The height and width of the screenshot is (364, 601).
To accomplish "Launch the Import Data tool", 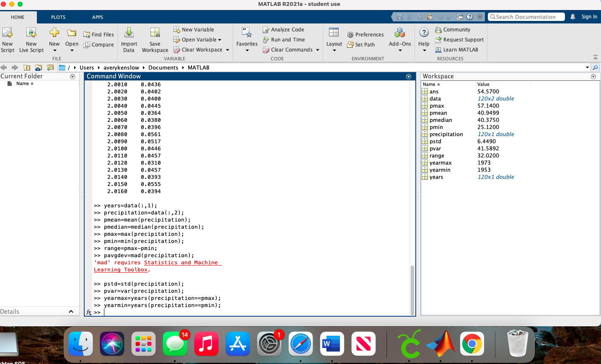I will 129,39.
